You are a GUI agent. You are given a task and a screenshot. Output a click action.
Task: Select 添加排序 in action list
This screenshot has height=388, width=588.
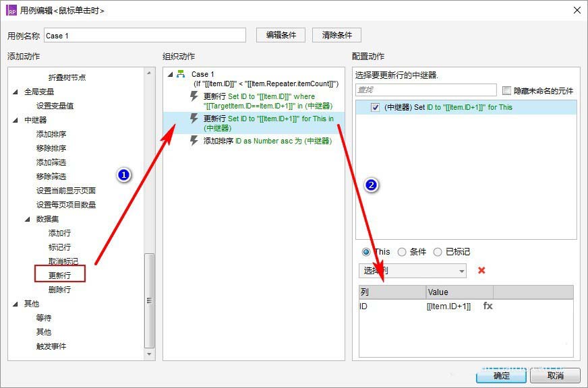(51, 134)
